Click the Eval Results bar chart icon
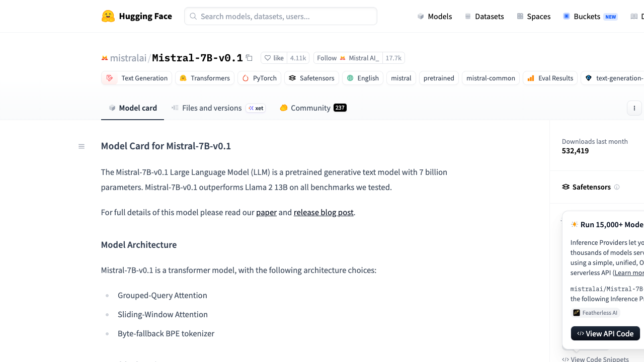The image size is (644, 362). tap(531, 78)
